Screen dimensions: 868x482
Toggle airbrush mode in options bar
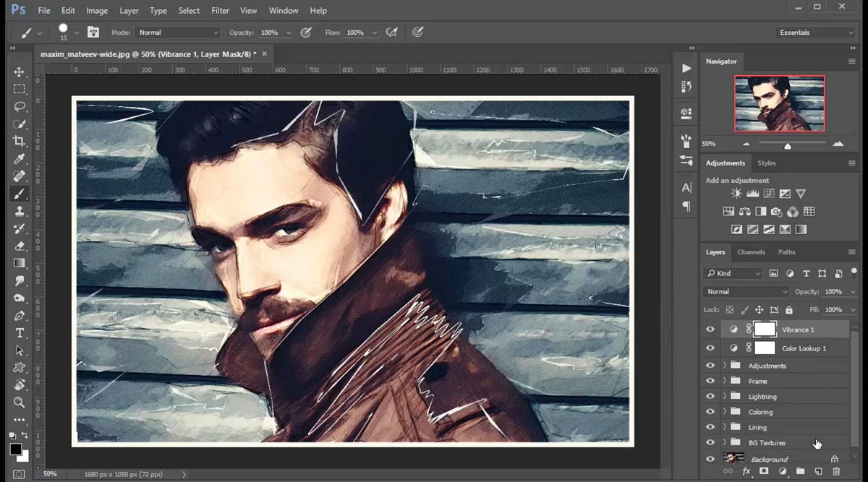[391, 33]
